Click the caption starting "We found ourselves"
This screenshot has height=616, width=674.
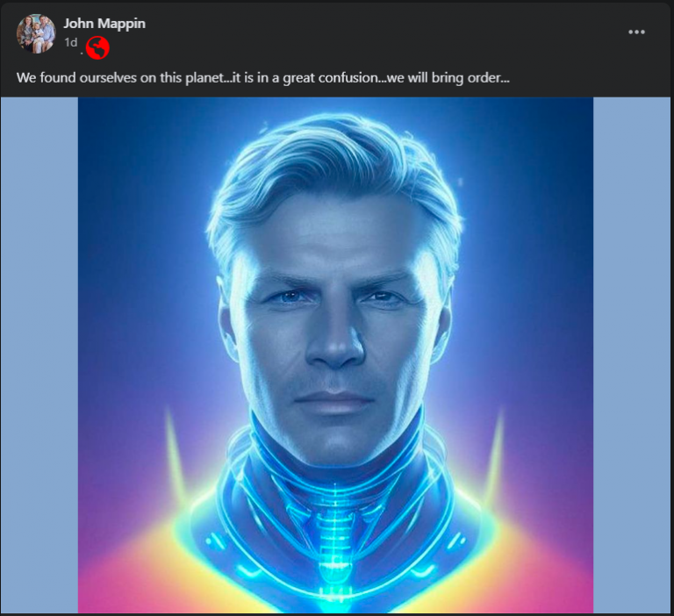(x=263, y=78)
